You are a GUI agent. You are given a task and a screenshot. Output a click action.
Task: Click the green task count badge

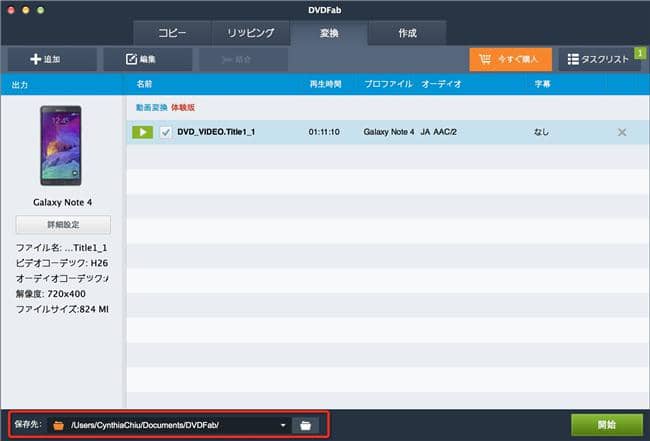(640, 53)
